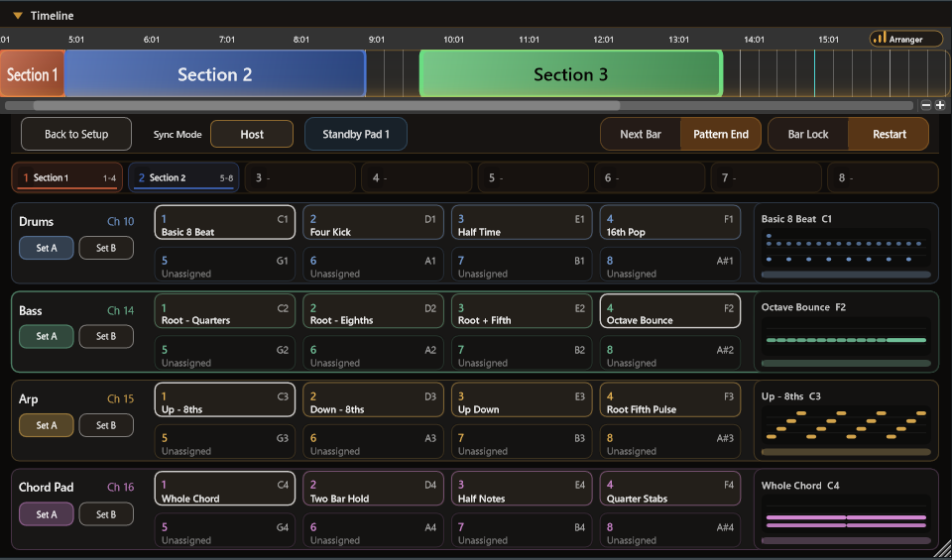Choose the Restart option
Screen dimensions: 952x560
pos(889,134)
